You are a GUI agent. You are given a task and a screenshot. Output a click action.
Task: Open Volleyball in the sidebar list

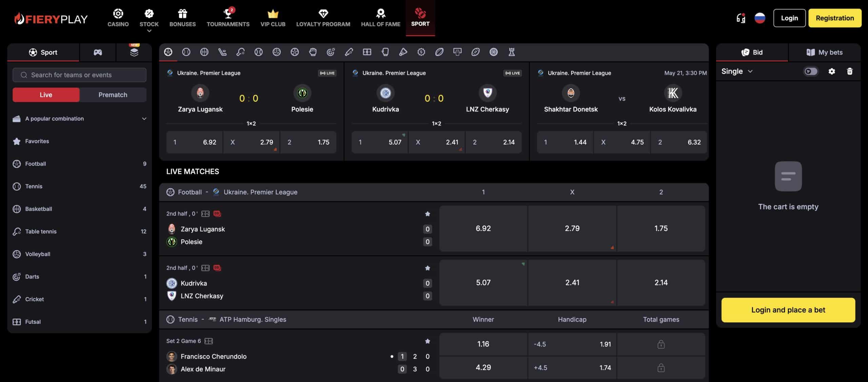[80, 254]
